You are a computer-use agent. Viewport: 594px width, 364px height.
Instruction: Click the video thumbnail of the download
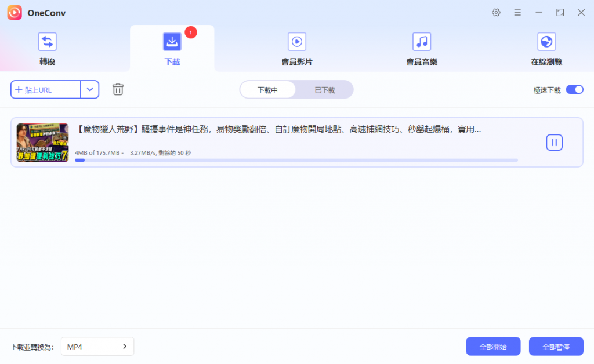pyautogui.click(x=43, y=142)
